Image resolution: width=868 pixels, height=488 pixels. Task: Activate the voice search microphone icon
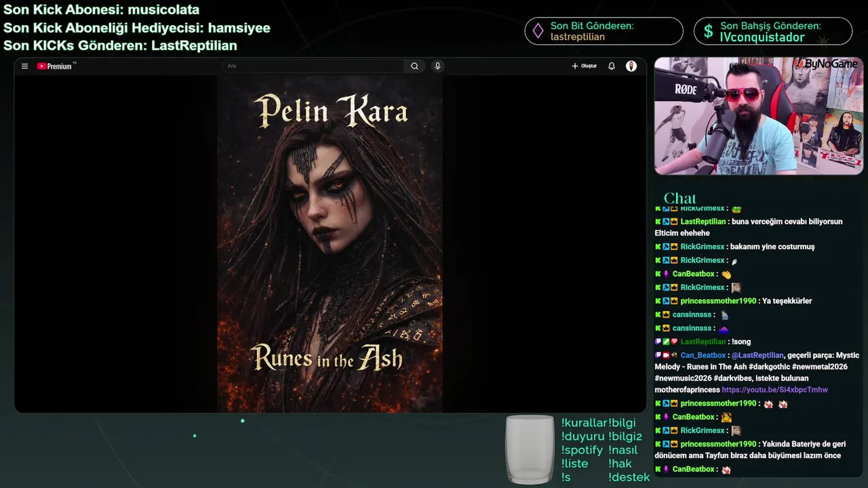point(437,66)
